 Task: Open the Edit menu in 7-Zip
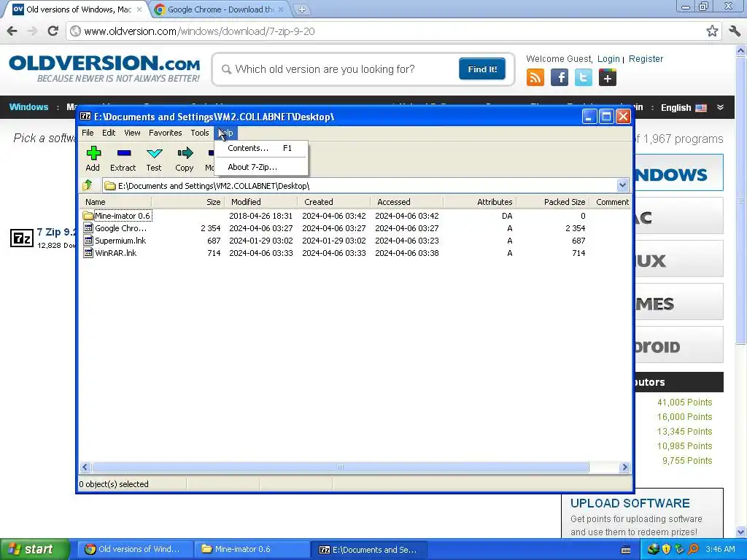(x=109, y=133)
